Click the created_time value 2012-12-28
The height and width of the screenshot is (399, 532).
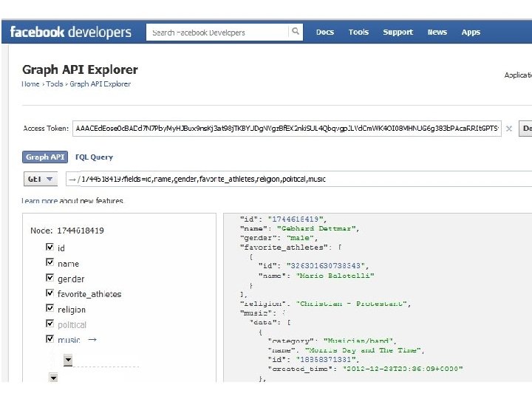tap(403, 369)
